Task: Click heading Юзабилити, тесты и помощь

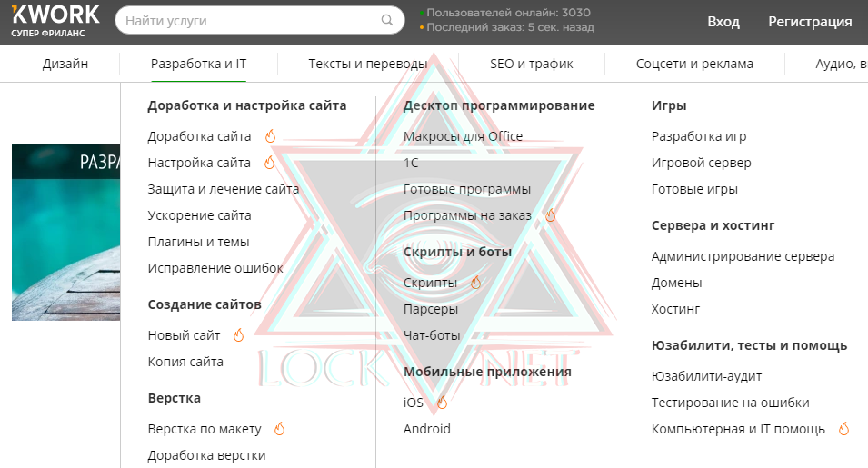Action: coord(749,345)
